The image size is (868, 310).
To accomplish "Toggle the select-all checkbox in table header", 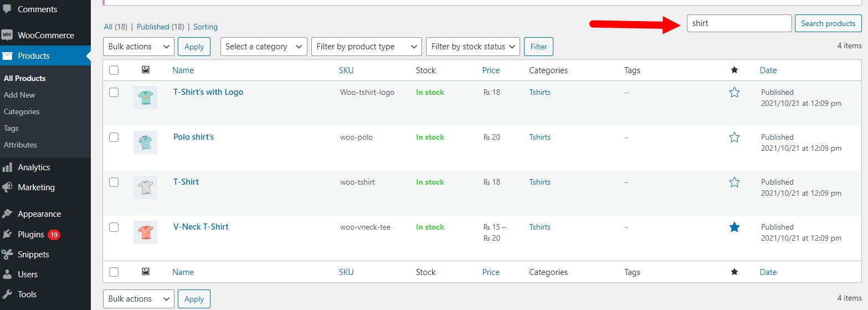I will [114, 70].
